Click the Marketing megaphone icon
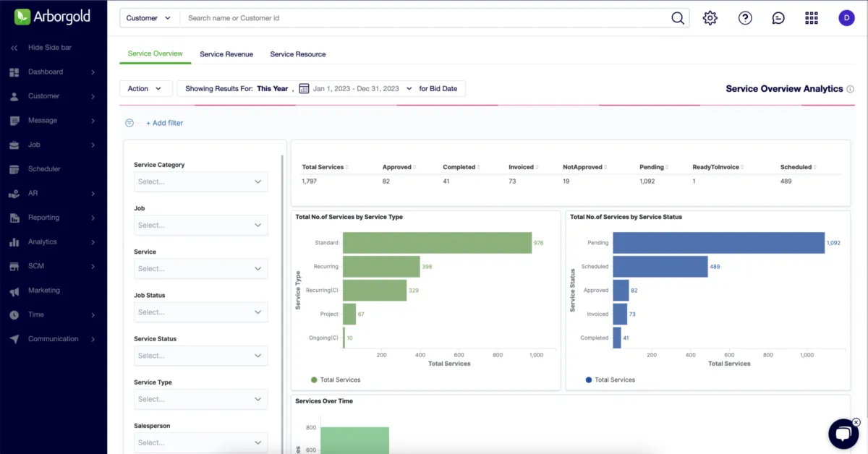The width and height of the screenshot is (868, 454). (x=14, y=291)
